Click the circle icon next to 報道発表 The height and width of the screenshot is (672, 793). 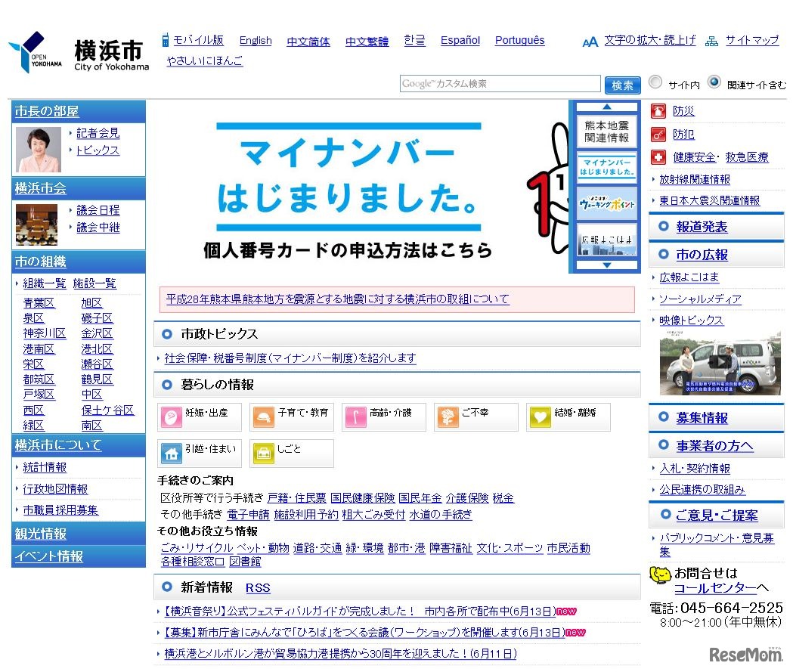664,227
